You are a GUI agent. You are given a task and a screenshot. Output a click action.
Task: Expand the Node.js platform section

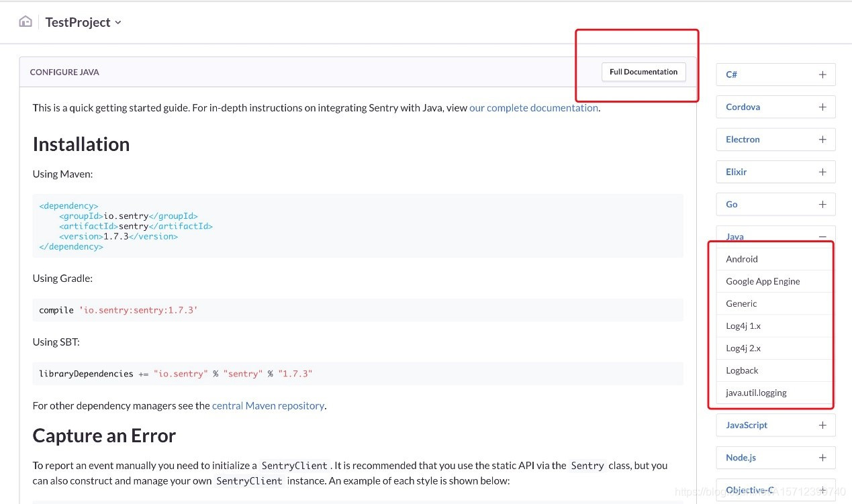coord(822,457)
